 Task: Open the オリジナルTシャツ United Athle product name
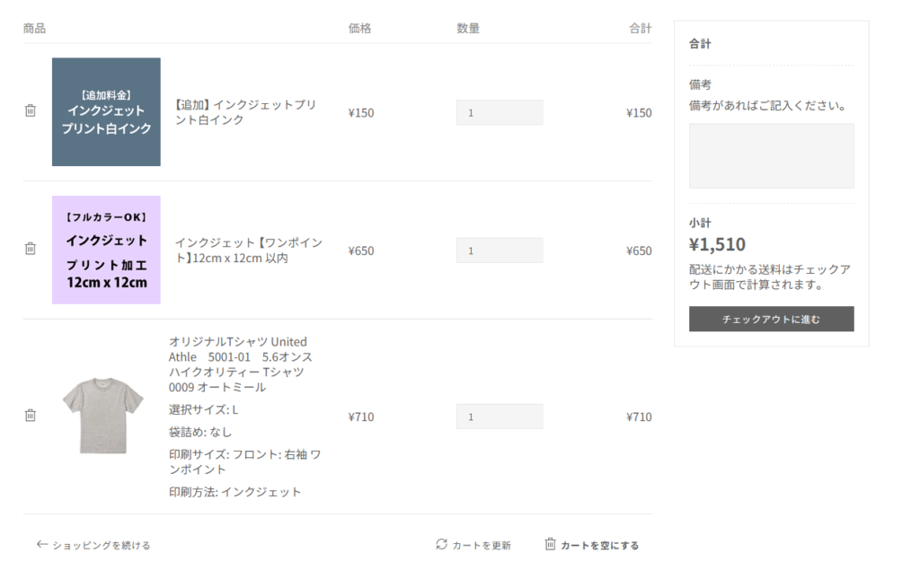pos(241,364)
